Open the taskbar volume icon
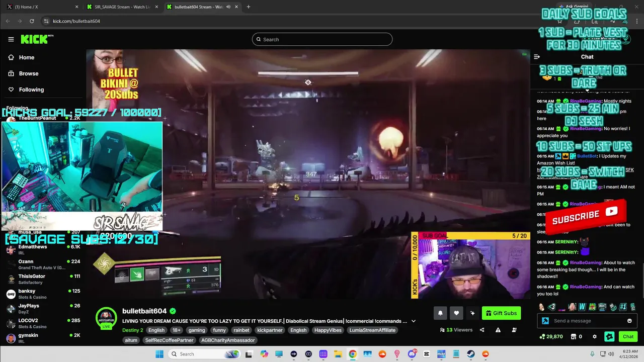 611,354
